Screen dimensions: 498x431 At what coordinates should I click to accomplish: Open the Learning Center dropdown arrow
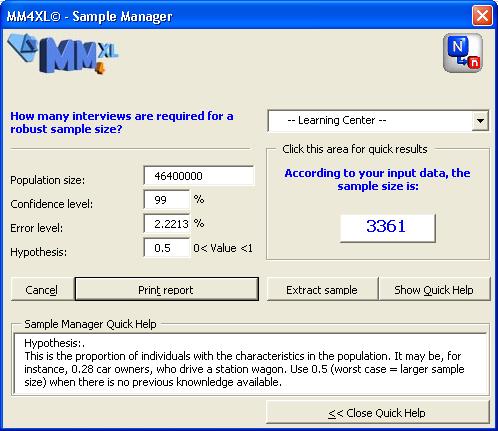[x=480, y=121]
